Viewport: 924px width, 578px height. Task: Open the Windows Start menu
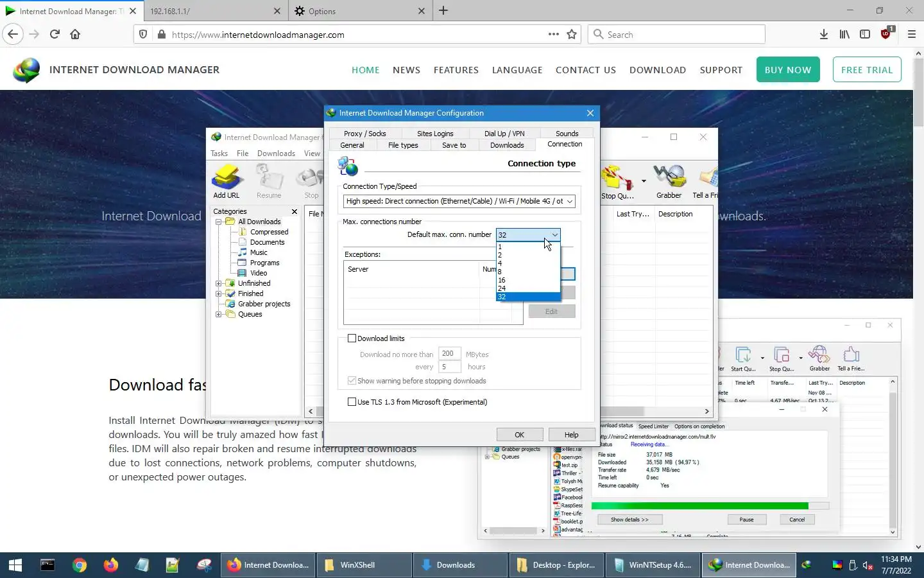coord(15,565)
